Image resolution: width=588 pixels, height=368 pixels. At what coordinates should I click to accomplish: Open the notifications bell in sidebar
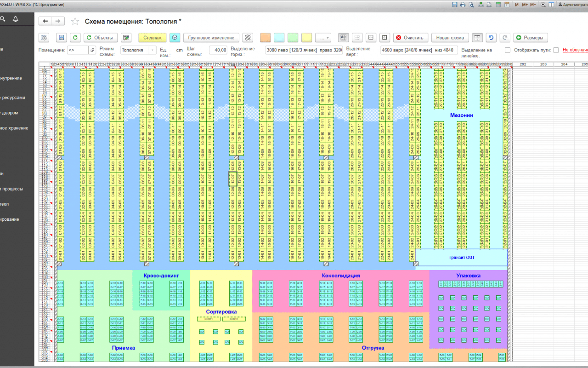tap(16, 19)
